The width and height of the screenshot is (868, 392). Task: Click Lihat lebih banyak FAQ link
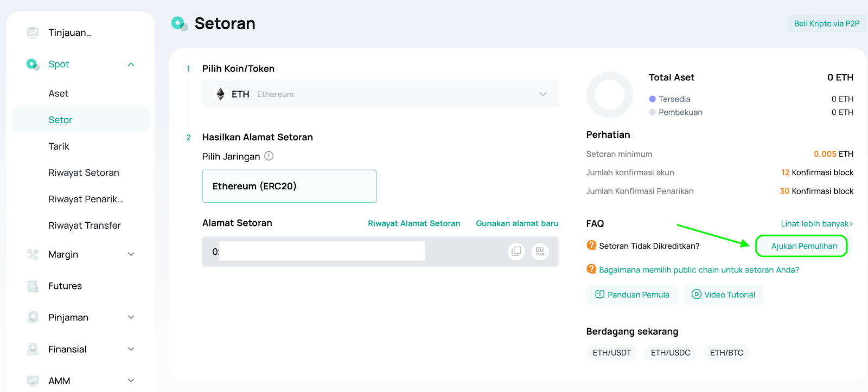(817, 223)
